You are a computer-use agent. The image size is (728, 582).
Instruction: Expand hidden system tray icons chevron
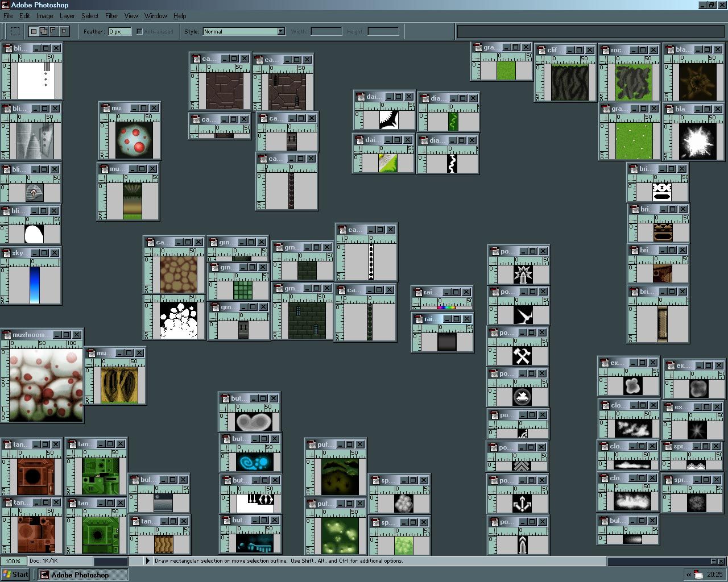point(689,575)
